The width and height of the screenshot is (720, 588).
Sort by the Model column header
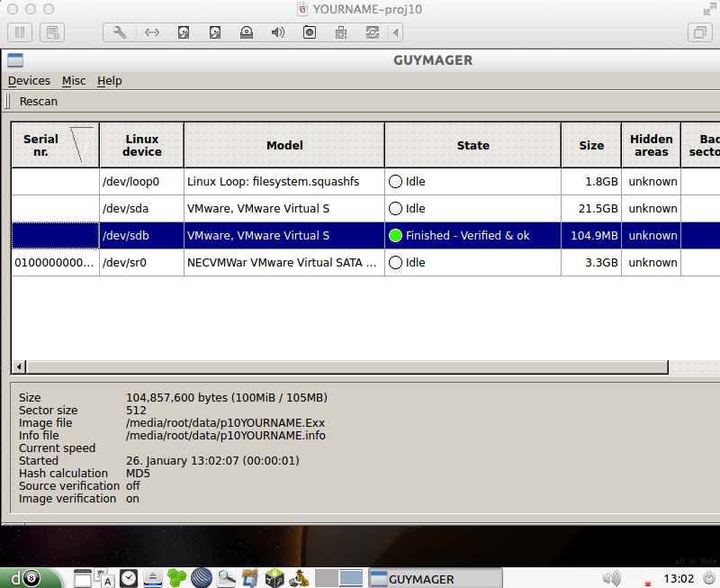(284, 145)
